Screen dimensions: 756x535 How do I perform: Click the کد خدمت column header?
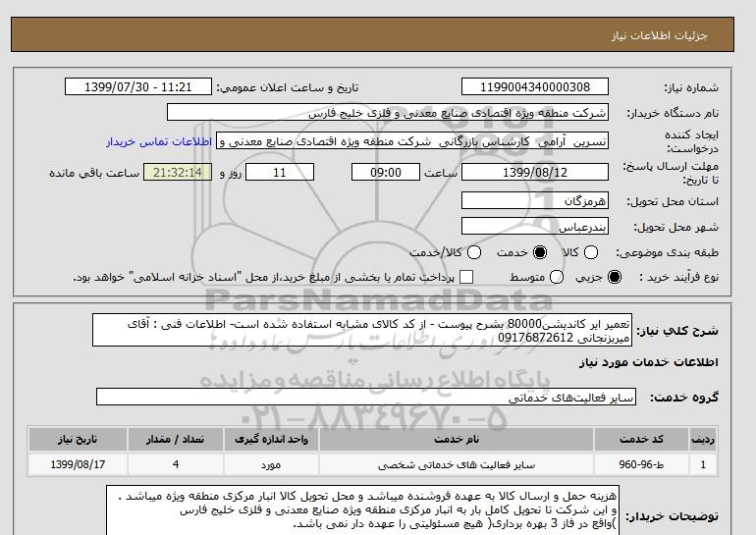641,439
